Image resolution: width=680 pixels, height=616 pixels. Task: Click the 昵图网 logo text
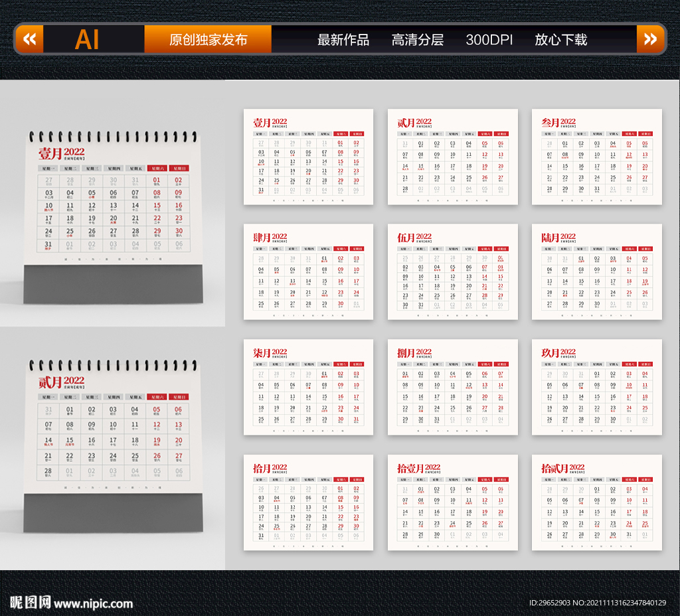pos(31,603)
